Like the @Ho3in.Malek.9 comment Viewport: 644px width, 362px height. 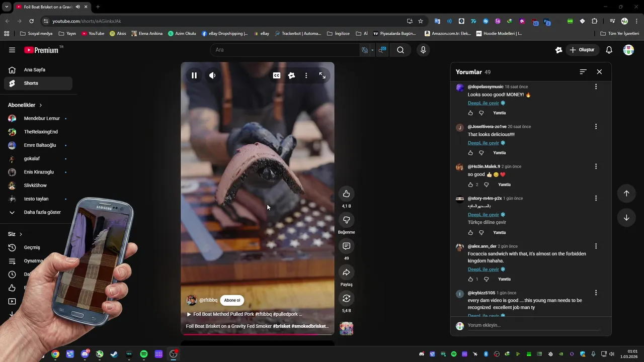point(470,185)
